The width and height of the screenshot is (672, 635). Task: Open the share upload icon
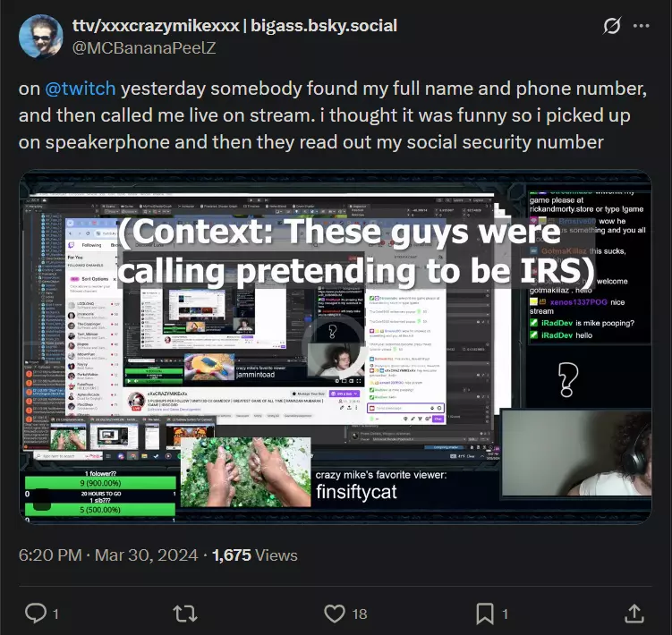(634, 614)
